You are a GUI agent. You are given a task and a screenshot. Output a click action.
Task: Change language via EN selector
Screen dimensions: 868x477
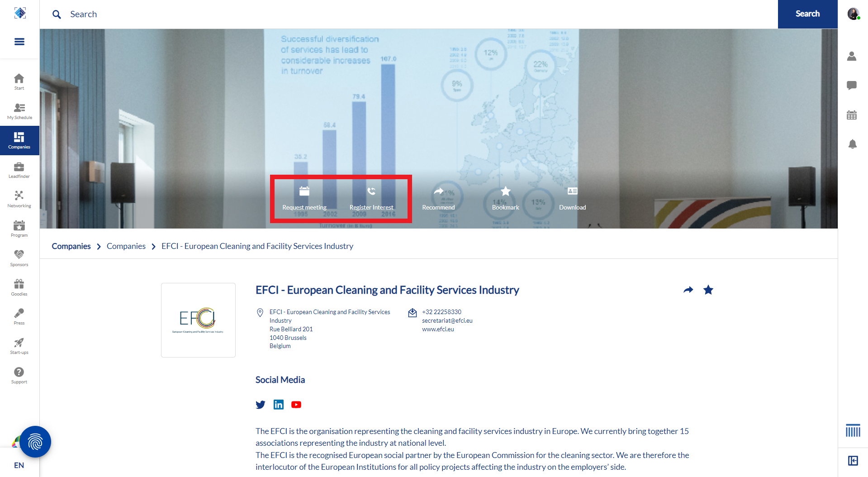click(x=19, y=465)
